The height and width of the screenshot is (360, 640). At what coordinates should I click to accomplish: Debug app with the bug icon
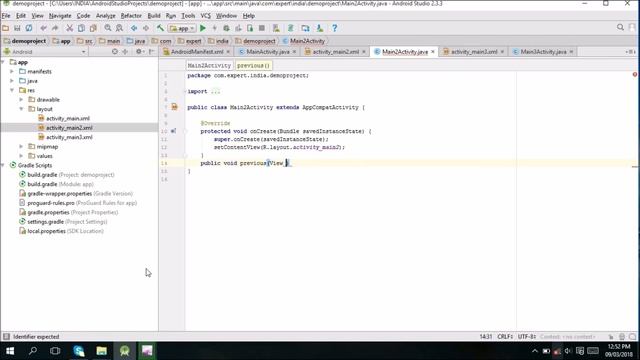(x=226, y=28)
